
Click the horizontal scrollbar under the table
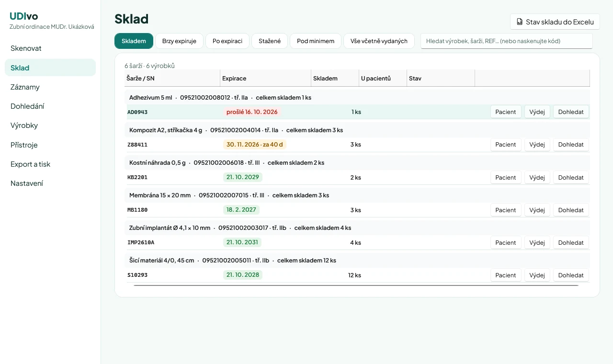pos(356,285)
